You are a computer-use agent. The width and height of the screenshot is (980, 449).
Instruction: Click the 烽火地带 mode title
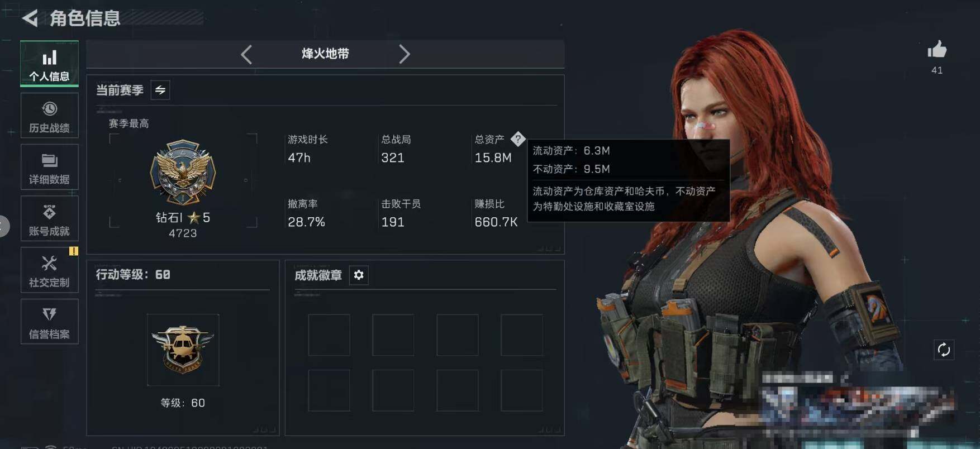pos(325,54)
